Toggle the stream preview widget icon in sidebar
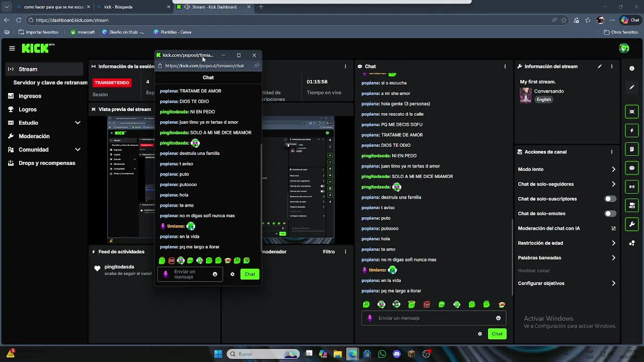This screenshot has width=644, height=362. coord(632,112)
